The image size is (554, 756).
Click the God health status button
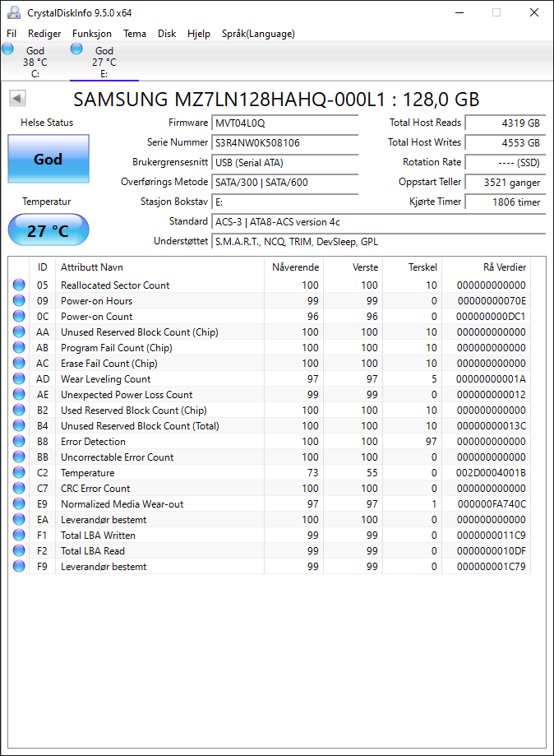(48, 159)
